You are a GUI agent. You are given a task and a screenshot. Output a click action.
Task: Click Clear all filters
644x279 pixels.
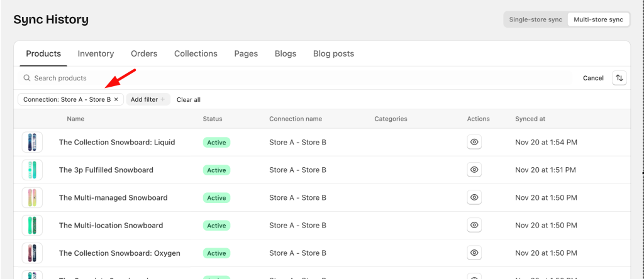[x=189, y=99]
